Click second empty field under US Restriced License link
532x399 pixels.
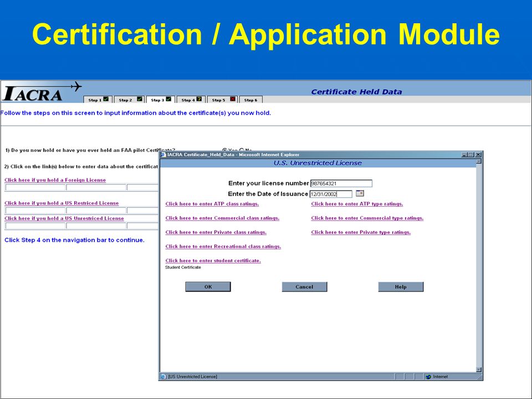coord(96,211)
